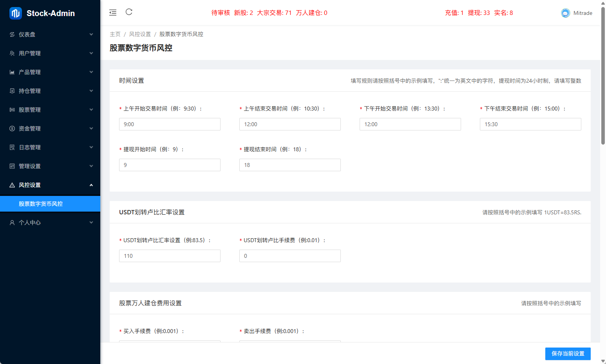The height and width of the screenshot is (364, 606).
Task: Focus the 上午结束交易时间 input field
Action: click(x=290, y=124)
